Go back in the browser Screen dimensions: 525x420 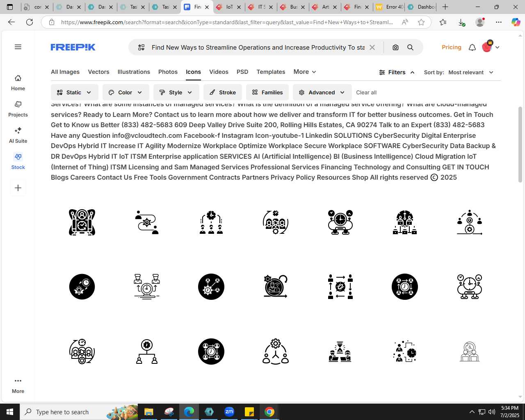coord(11,22)
